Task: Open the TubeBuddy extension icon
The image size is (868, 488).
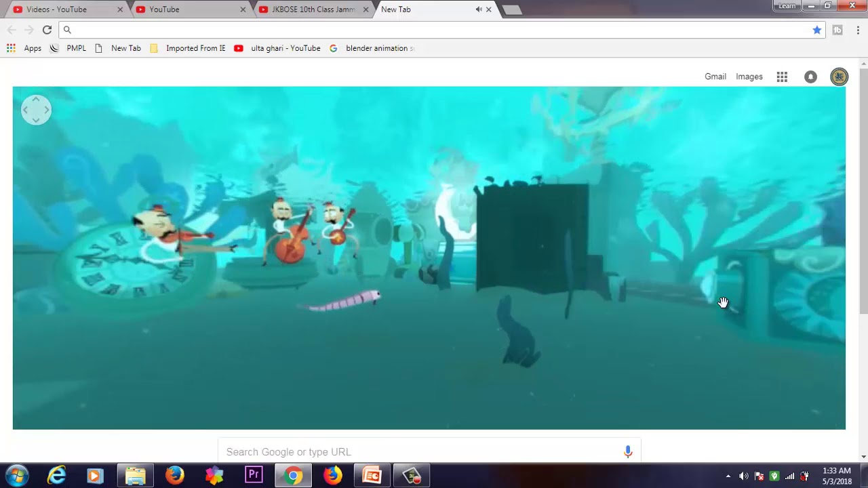Action: [837, 30]
